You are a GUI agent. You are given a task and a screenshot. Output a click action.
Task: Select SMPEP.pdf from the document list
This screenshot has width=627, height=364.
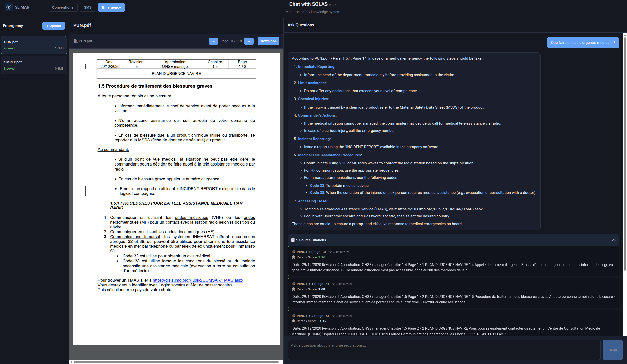point(34,65)
